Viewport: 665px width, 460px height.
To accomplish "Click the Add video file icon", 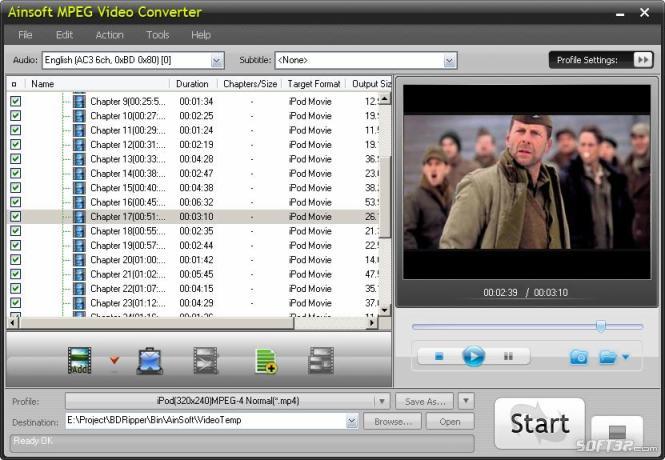I will [x=79, y=360].
